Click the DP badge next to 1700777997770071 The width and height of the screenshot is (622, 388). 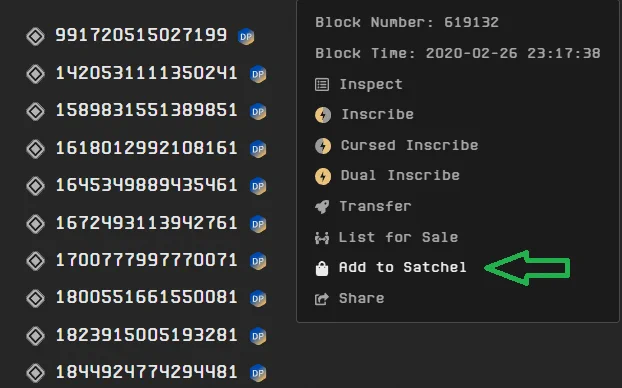point(258,261)
